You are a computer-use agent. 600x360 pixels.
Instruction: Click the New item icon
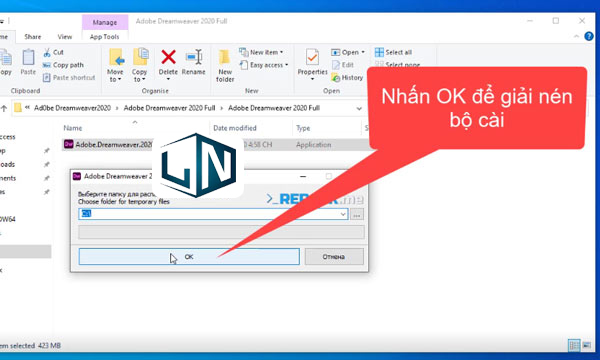243,52
